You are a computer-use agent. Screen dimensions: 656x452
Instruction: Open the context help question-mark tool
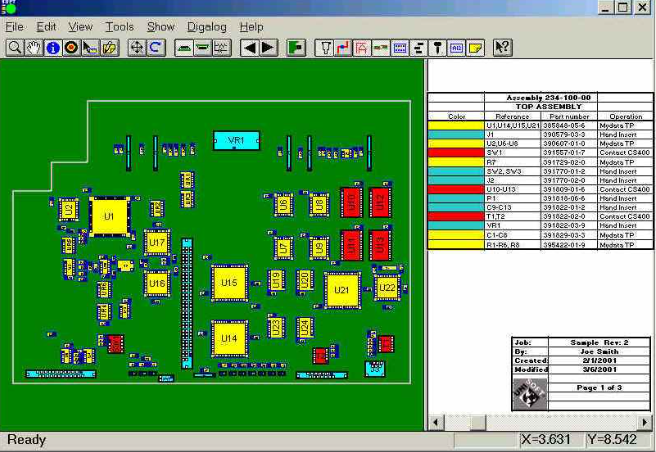pos(503,47)
